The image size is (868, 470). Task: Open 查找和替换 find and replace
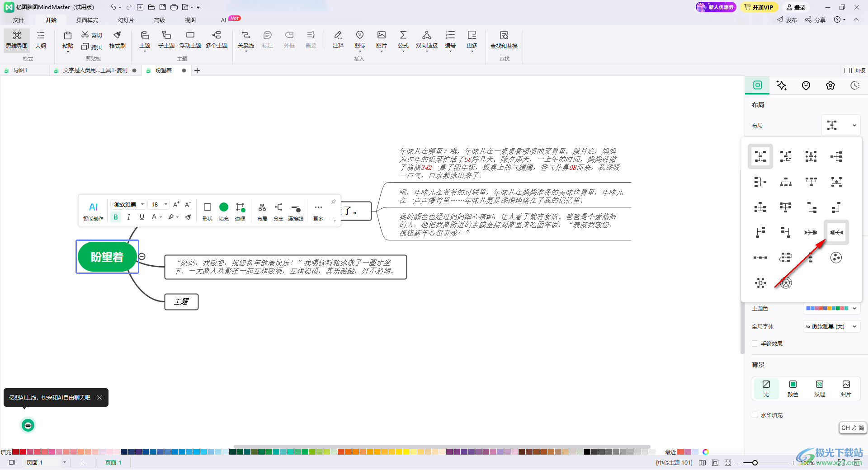(x=504, y=40)
